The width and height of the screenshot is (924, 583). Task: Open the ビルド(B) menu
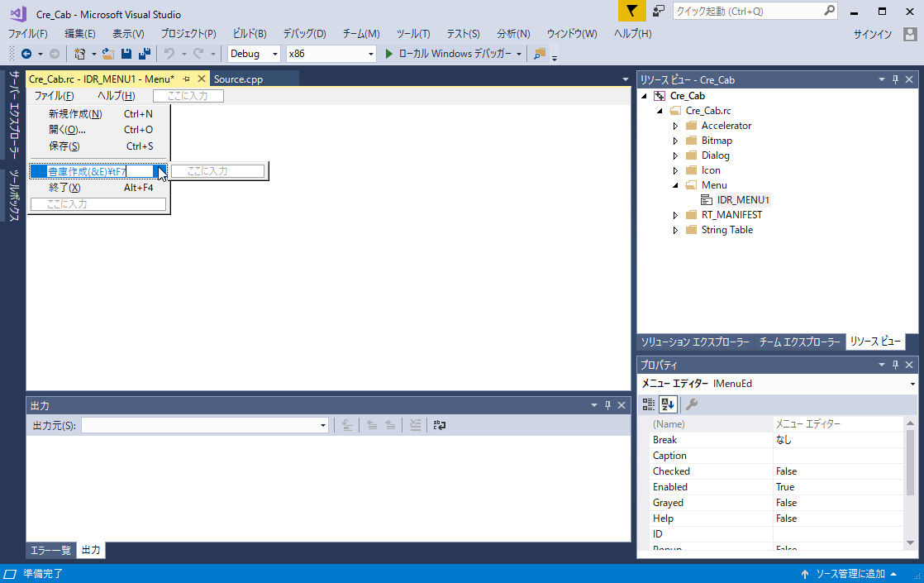[x=250, y=34]
